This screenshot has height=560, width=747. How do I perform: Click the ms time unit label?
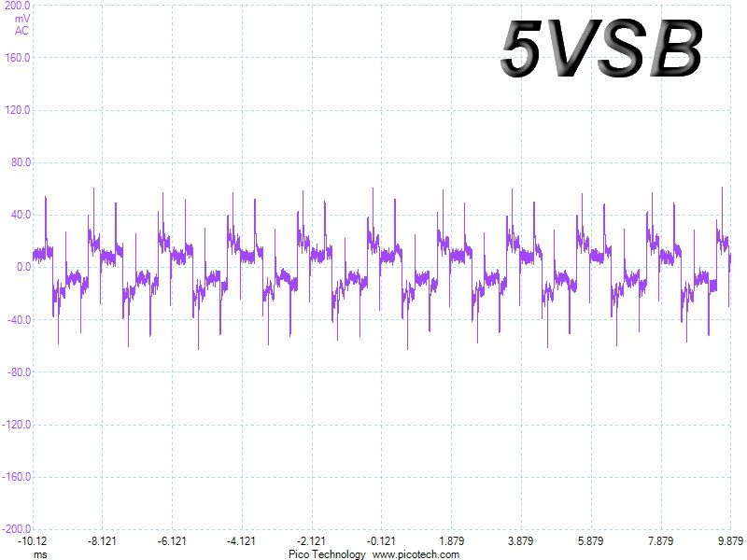pyautogui.click(x=40, y=554)
